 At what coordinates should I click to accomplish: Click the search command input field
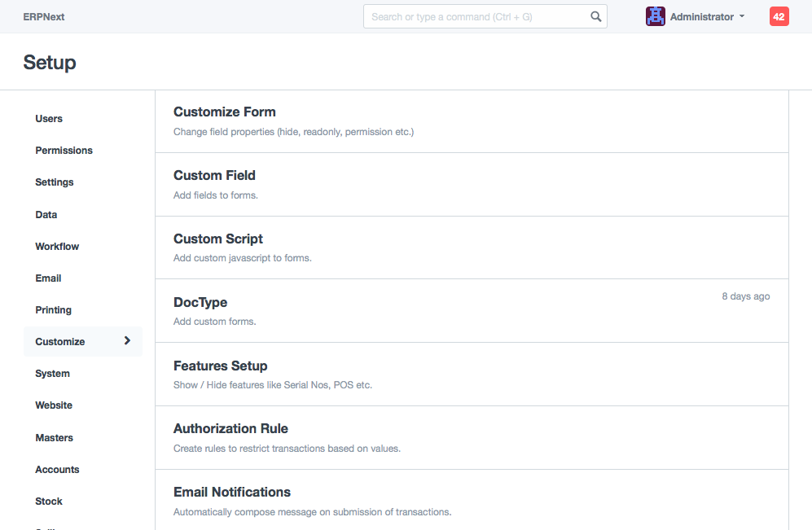pos(485,16)
